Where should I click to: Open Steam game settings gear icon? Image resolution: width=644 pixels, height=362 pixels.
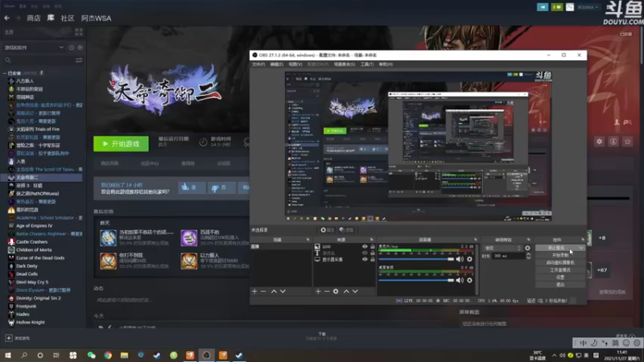click(x=599, y=142)
